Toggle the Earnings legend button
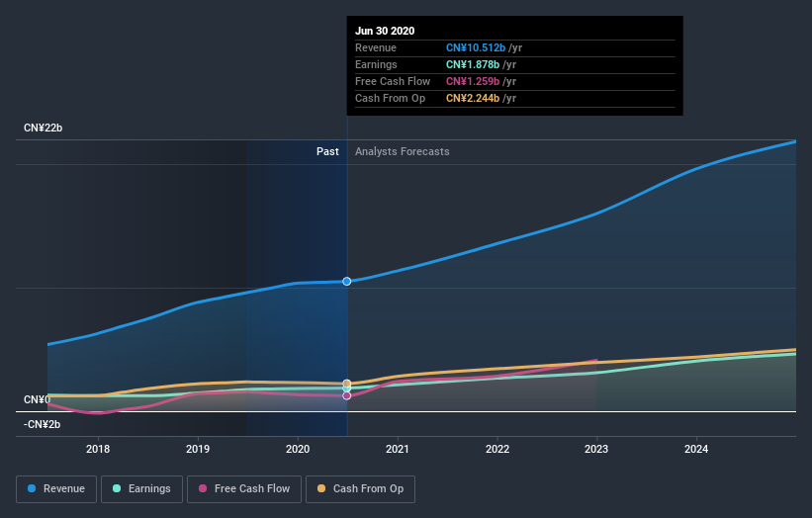 click(x=141, y=489)
